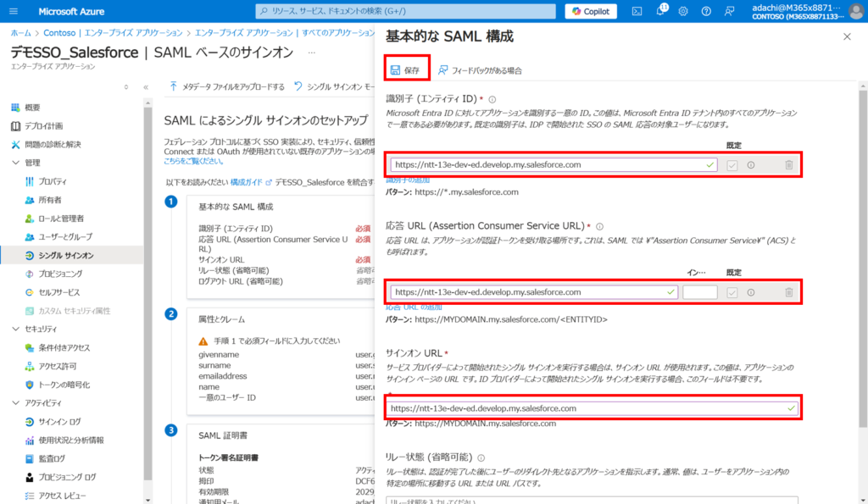Open 使用状況と分析情報 menu item

tap(72, 440)
